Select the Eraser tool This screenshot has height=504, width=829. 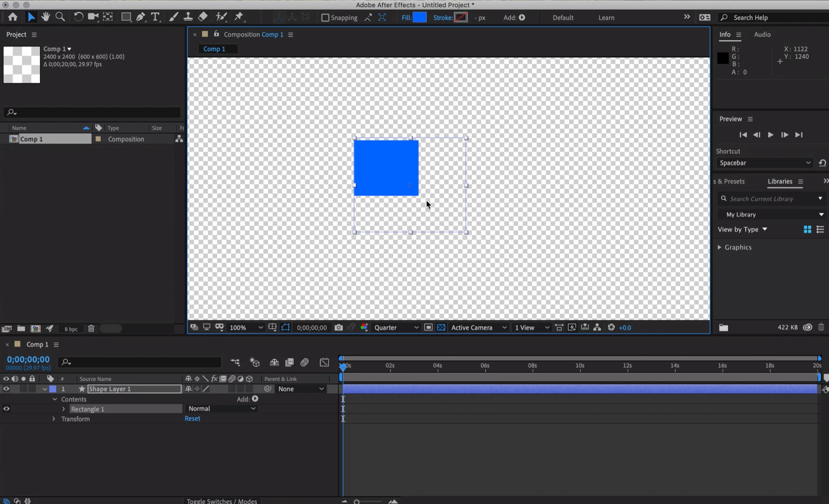coord(203,17)
